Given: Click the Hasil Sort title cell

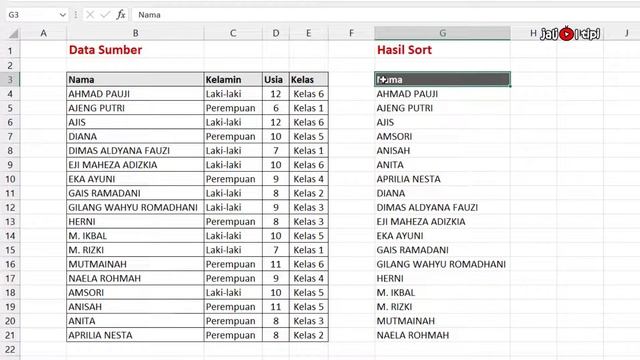Looking at the screenshot, I should click(x=404, y=50).
